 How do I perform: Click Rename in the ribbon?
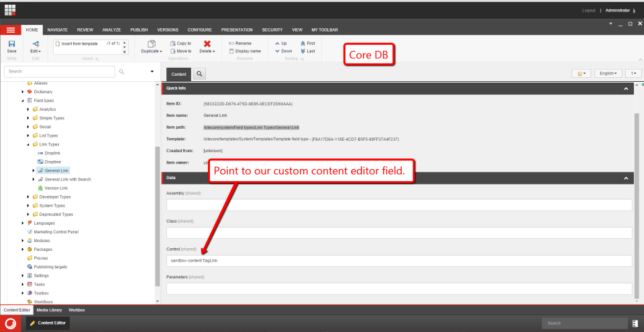pos(240,43)
